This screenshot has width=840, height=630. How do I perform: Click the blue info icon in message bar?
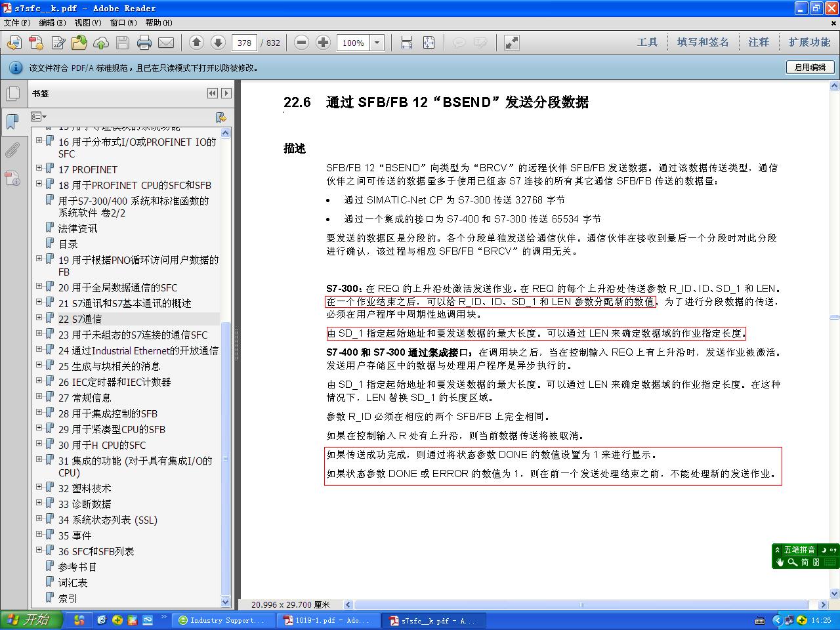[14, 67]
